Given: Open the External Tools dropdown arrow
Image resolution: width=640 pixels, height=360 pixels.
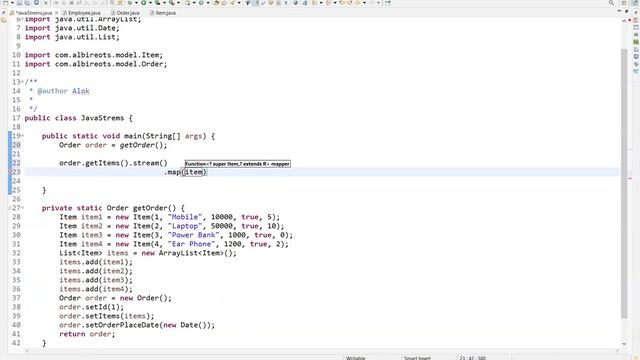Looking at the screenshot, I should pos(178,3).
